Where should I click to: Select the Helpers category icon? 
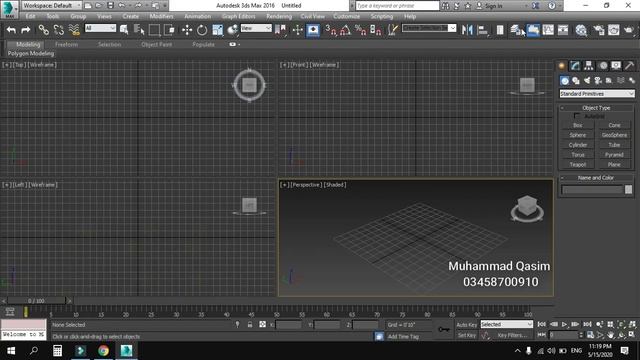pyautogui.click(x=609, y=80)
